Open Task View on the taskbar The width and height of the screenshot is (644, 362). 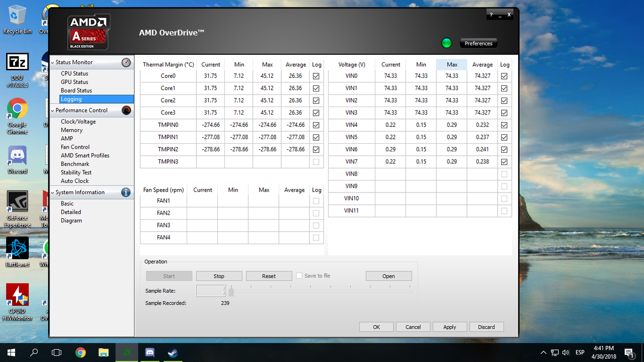(57, 352)
